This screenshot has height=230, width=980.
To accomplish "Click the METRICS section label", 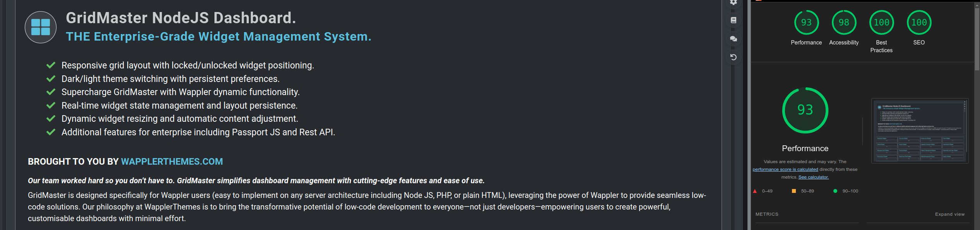I will pyautogui.click(x=767, y=214).
